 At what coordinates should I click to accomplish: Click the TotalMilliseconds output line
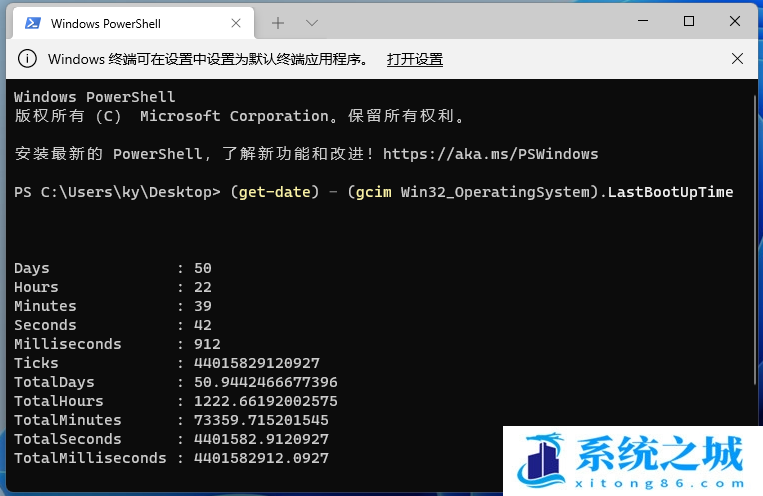tap(170, 458)
